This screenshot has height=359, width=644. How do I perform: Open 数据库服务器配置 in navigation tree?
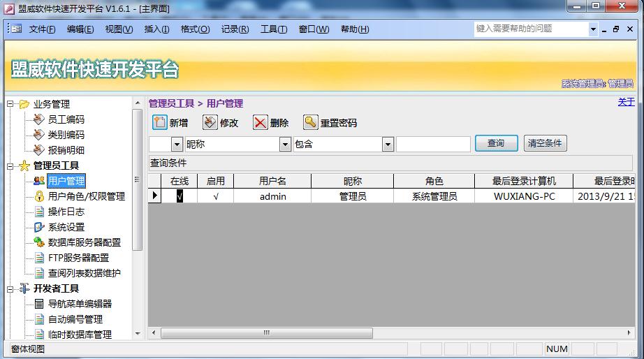click(x=84, y=242)
